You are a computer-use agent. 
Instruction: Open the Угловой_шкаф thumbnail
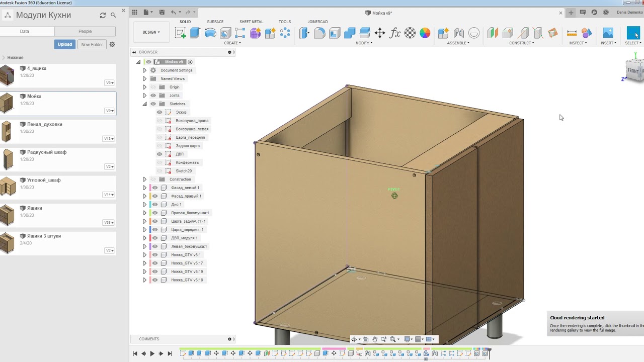point(8,187)
